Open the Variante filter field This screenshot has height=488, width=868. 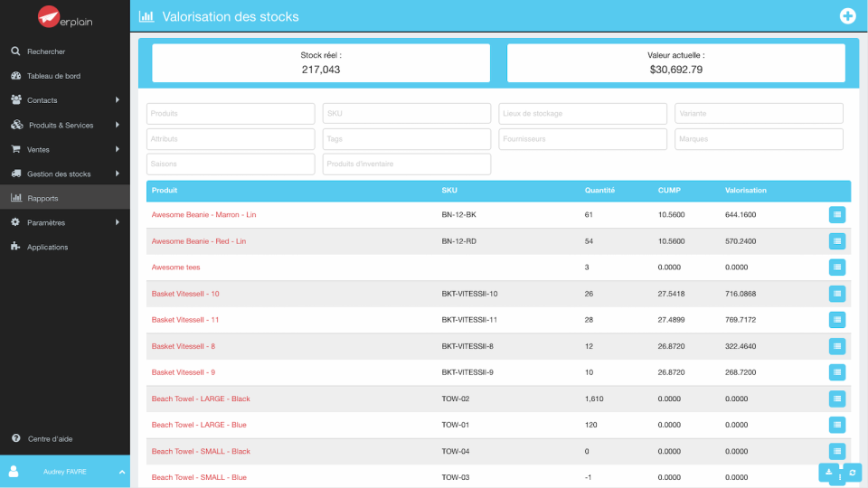point(759,114)
